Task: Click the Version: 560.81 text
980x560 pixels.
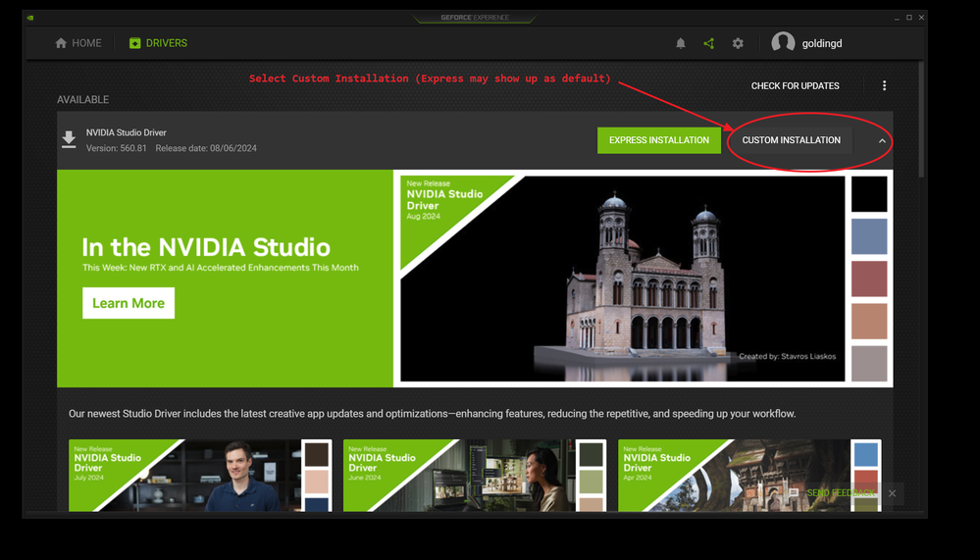Action: click(x=117, y=148)
